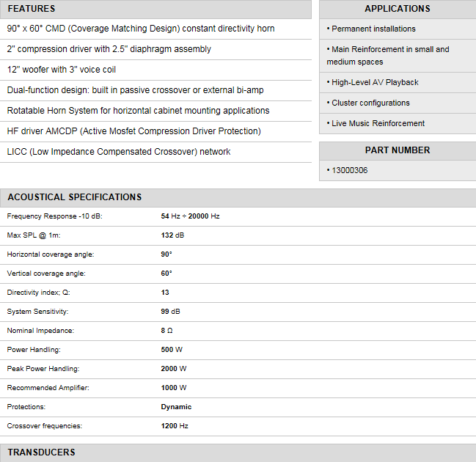Image resolution: width=476 pixels, height=462 pixels.
Task: Click the LICC network feature line
Action: pyautogui.click(x=119, y=152)
